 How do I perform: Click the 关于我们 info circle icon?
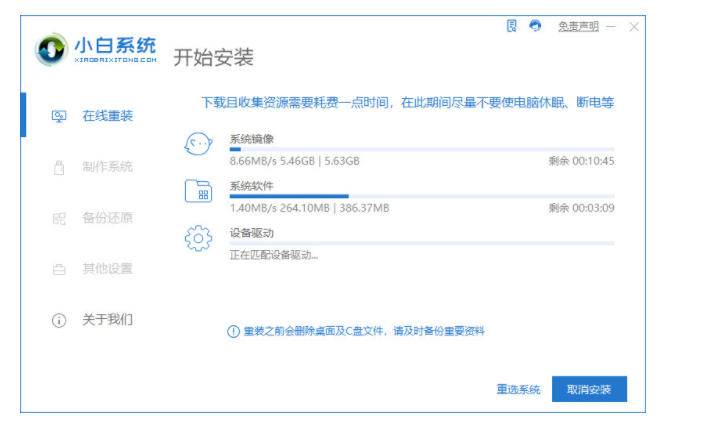[x=59, y=320]
